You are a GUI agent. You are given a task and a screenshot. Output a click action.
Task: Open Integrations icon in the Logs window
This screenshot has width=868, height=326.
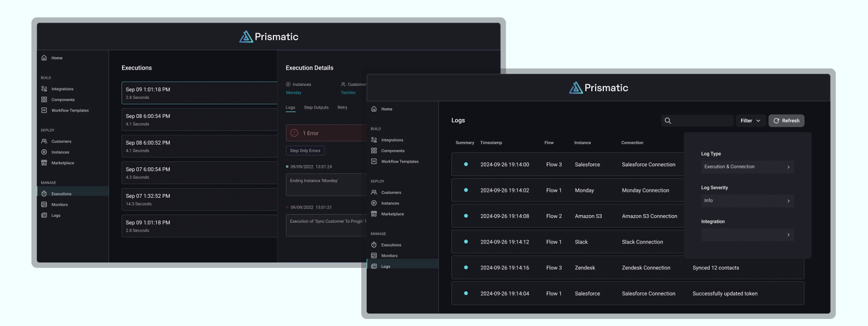coord(374,140)
